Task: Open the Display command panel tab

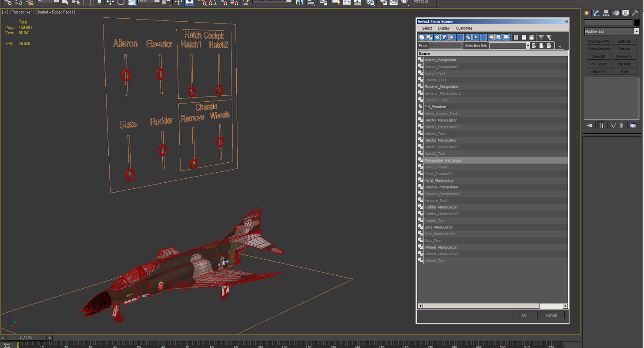Action: [626, 13]
